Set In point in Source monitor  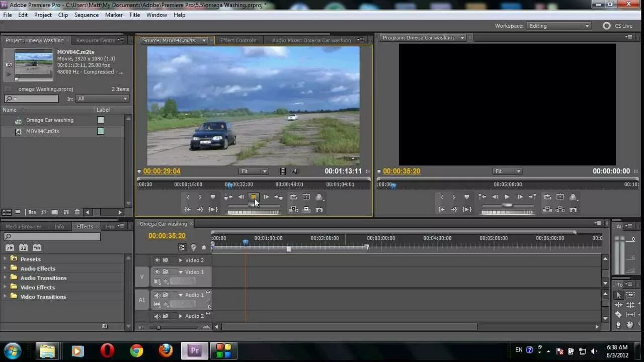click(188, 197)
